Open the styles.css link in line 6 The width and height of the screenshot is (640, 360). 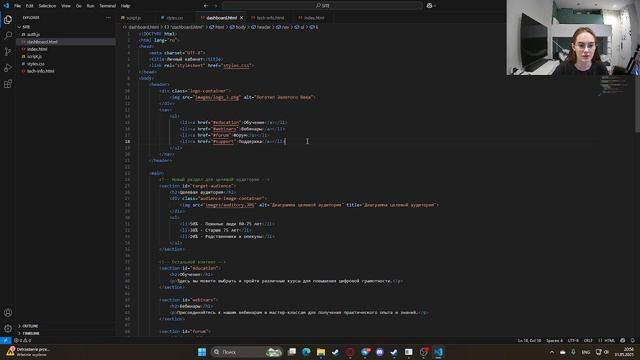click(x=236, y=65)
